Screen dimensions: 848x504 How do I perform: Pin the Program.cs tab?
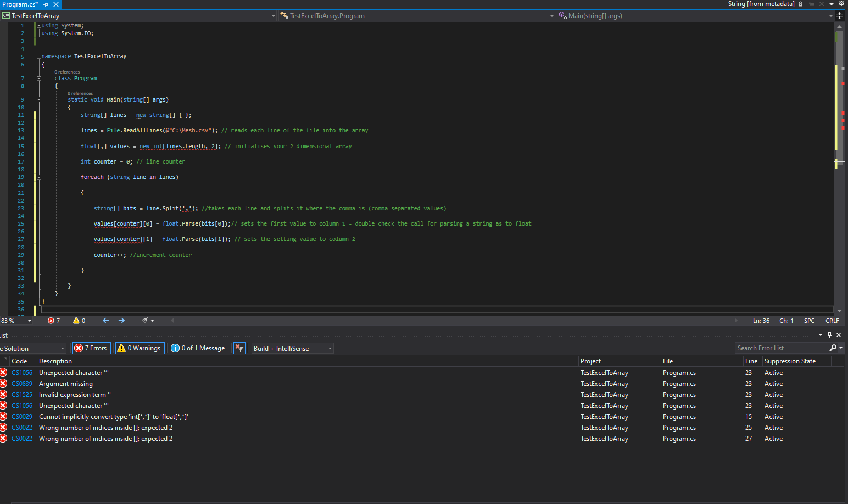[x=46, y=4]
